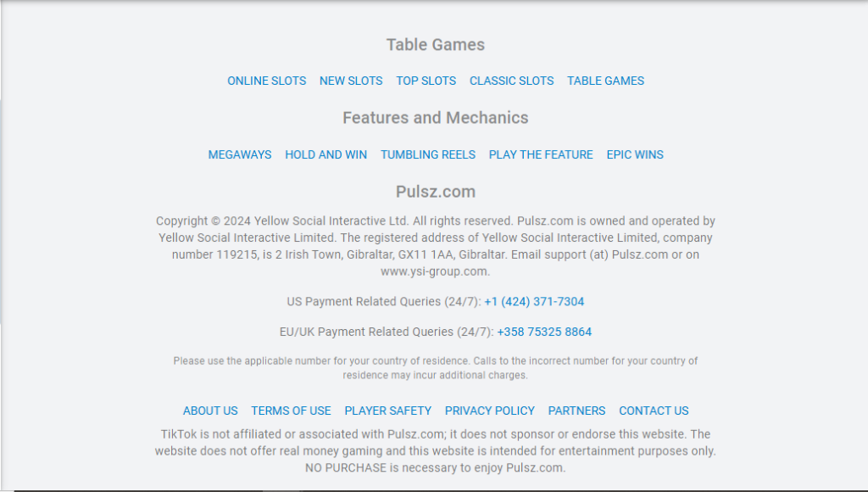Visit the Tumbling Reels page
The height and width of the screenshot is (492, 868).
(x=428, y=154)
